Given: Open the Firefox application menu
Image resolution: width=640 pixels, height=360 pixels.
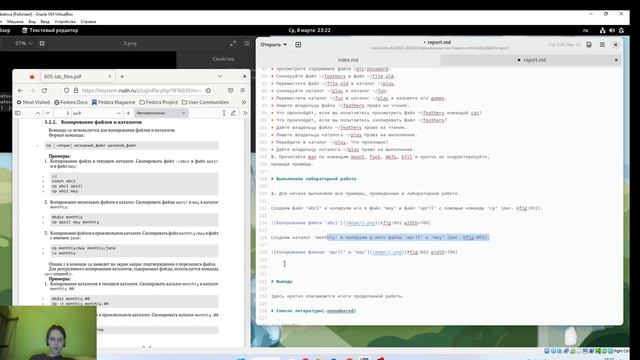Looking at the screenshot, I should click(x=242, y=90).
